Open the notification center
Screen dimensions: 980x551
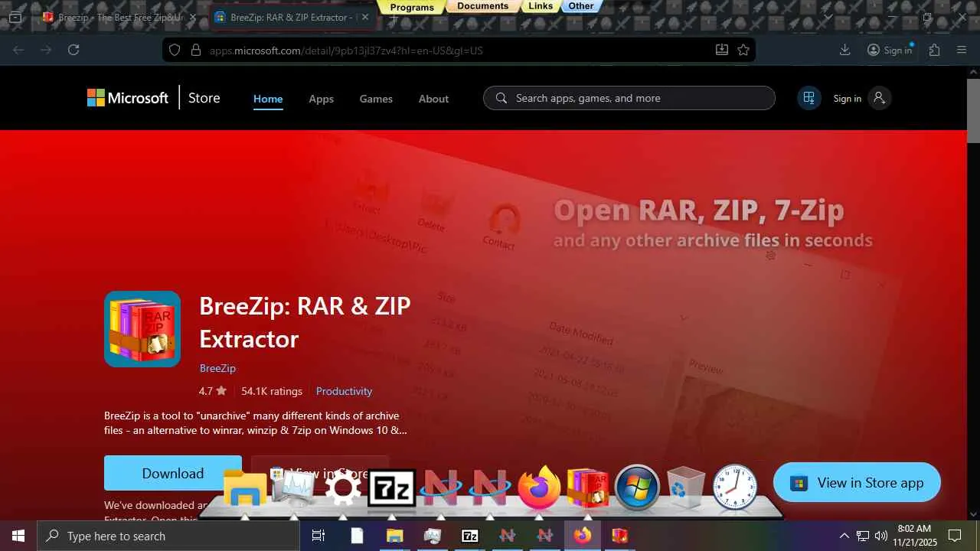click(x=955, y=536)
